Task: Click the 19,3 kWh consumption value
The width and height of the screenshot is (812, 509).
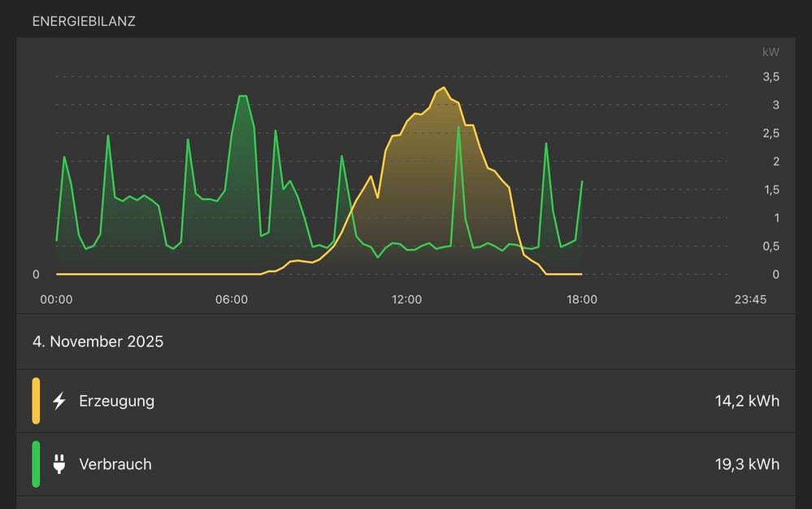Action: coord(746,464)
